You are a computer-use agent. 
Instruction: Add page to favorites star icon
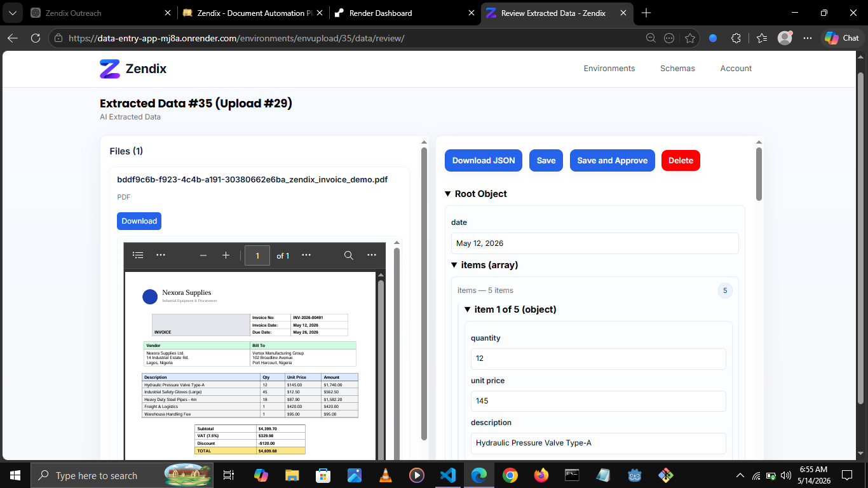[x=690, y=38]
